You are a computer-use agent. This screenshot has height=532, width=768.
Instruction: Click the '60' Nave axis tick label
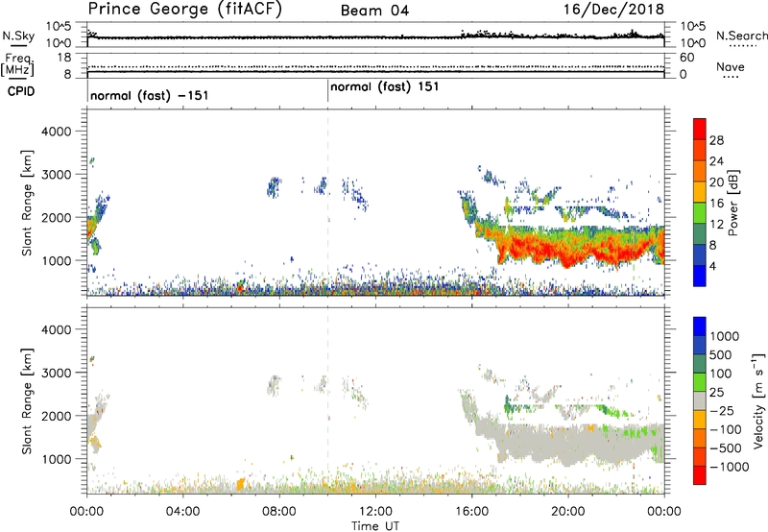[x=687, y=58]
